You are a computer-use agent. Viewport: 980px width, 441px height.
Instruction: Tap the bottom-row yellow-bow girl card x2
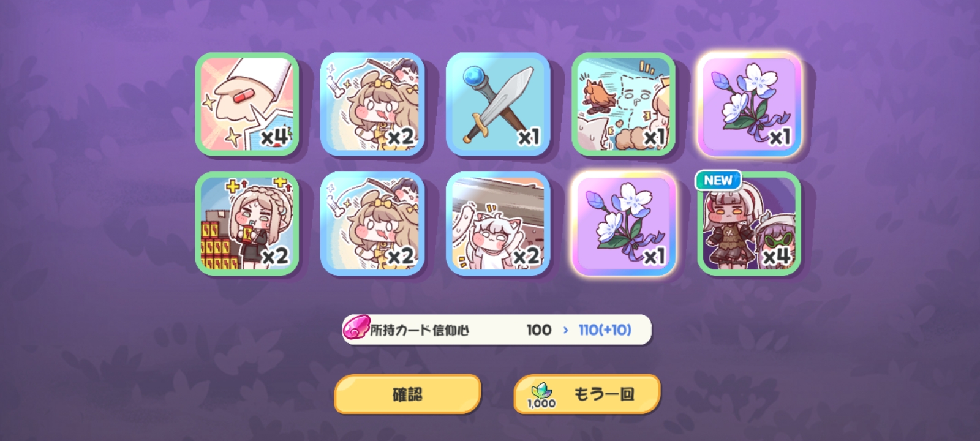372,223
